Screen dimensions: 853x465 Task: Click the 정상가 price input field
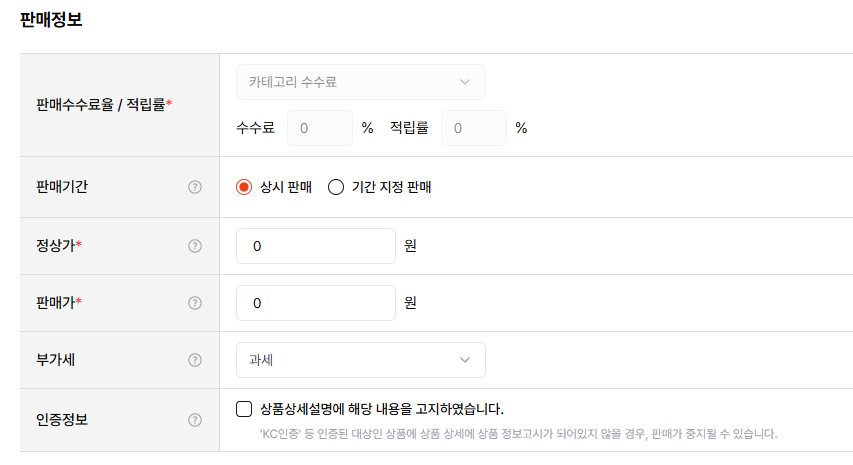coord(316,246)
